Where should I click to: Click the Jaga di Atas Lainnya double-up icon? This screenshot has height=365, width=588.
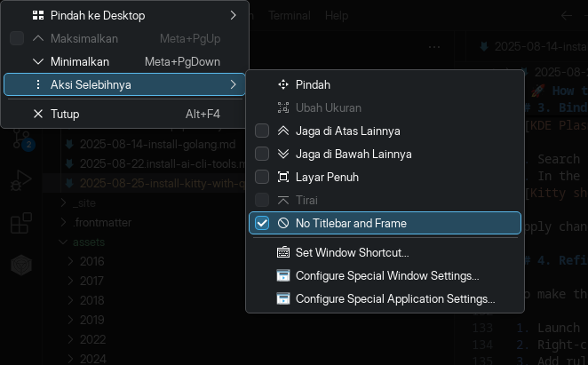[x=283, y=131]
